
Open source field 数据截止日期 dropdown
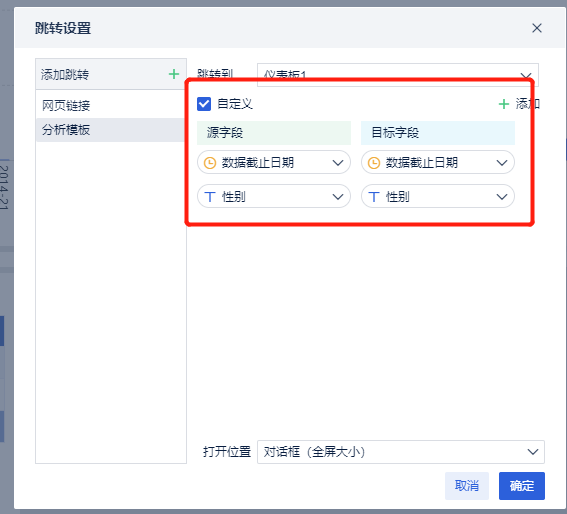click(x=274, y=162)
